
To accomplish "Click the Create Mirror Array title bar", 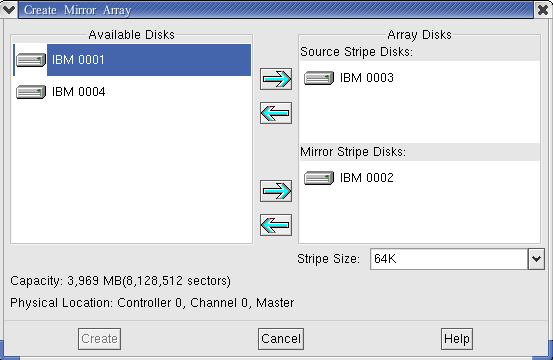I will coord(276,10).
